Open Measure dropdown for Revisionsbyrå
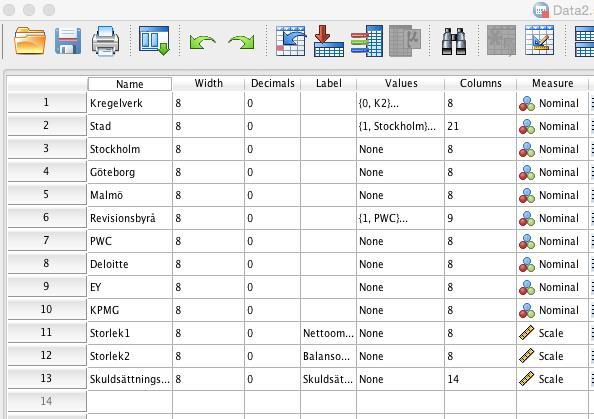 tap(552, 218)
